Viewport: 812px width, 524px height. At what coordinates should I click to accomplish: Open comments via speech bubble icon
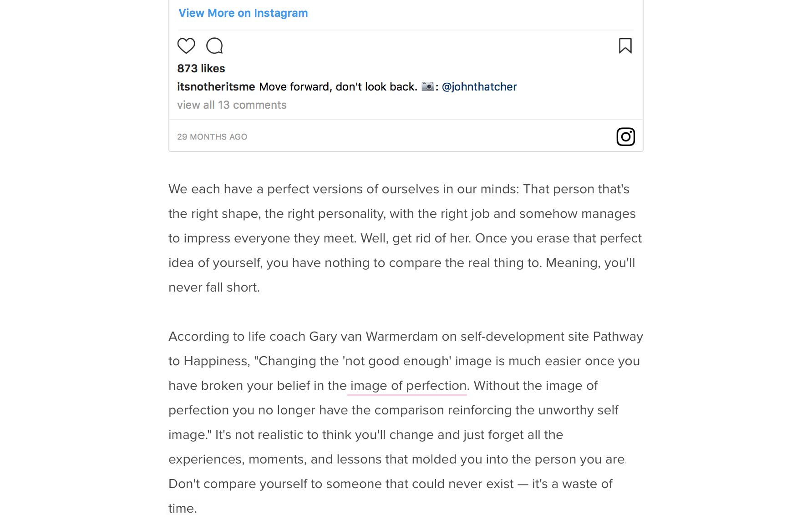point(214,45)
